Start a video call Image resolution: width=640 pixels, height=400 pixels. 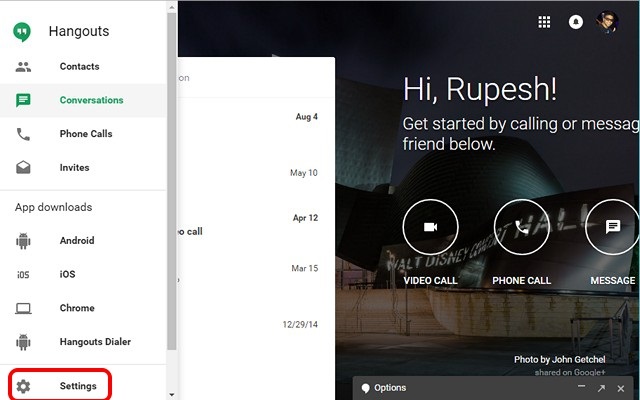coord(431,227)
